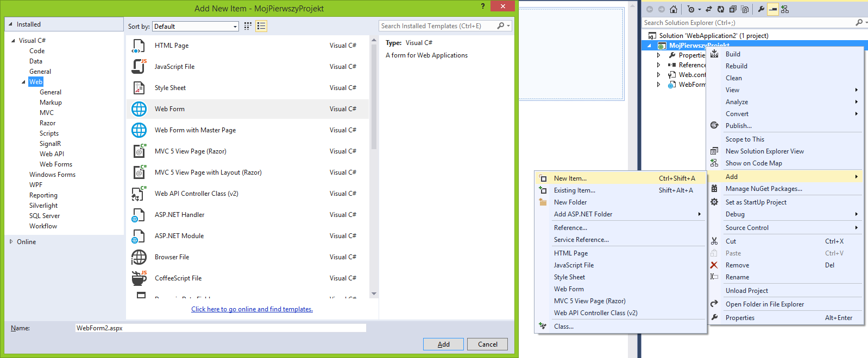The image size is (868, 358).
Task: Click the Style Sheet template icon
Action: coord(139,88)
